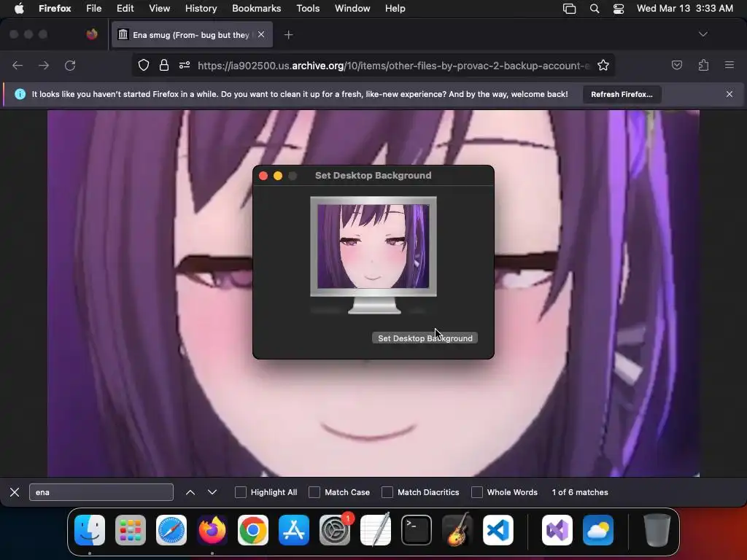Open Control Center in menu bar
Viewport: 747px width, 560px height.
click(619, 9)
